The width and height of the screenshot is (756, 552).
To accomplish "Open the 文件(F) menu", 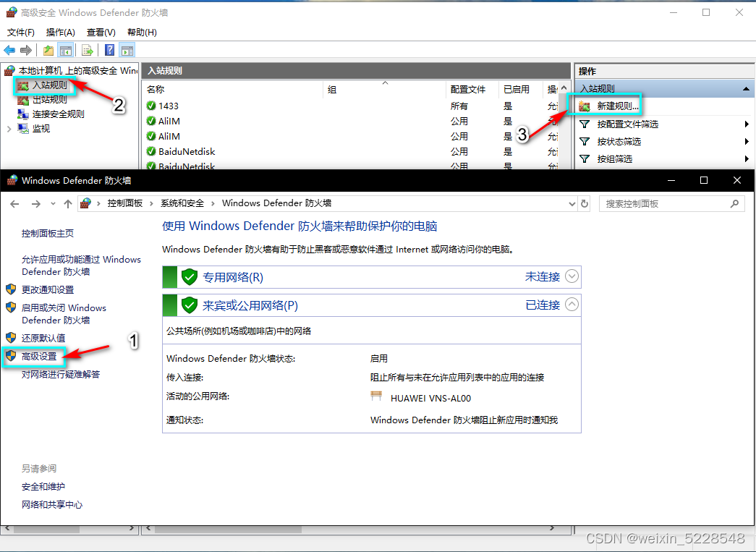I will point(21,33).
